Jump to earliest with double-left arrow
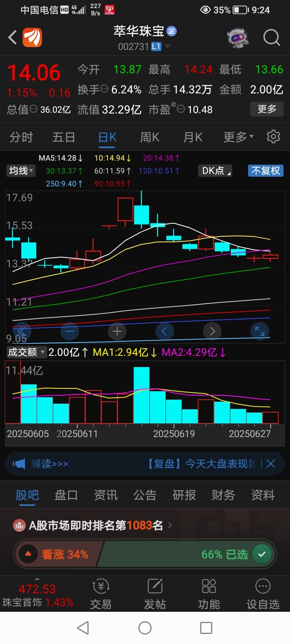The width and height of the screenshot is (290, 644). click(x=22, y=331)
